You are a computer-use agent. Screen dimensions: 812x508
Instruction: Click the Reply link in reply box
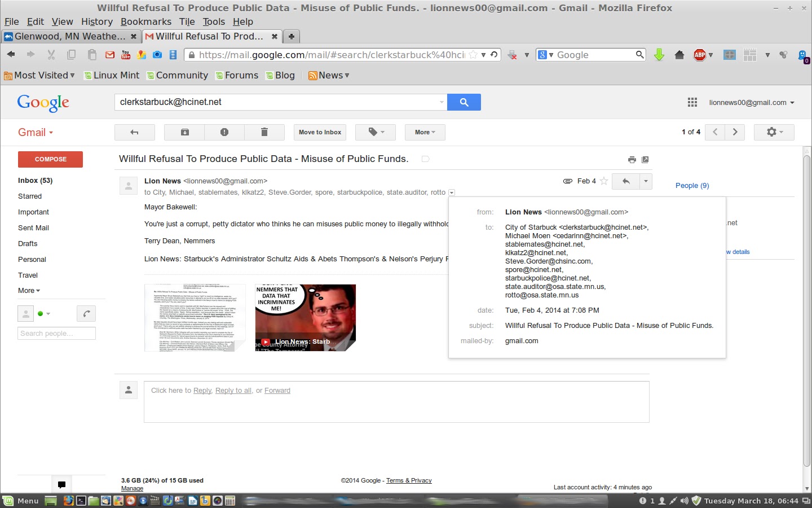[202, 391]
